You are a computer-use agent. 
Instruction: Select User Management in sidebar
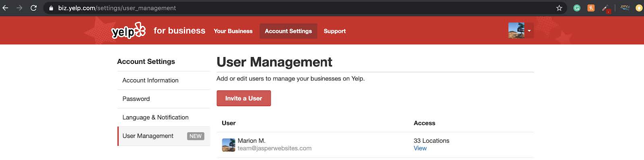164,136
